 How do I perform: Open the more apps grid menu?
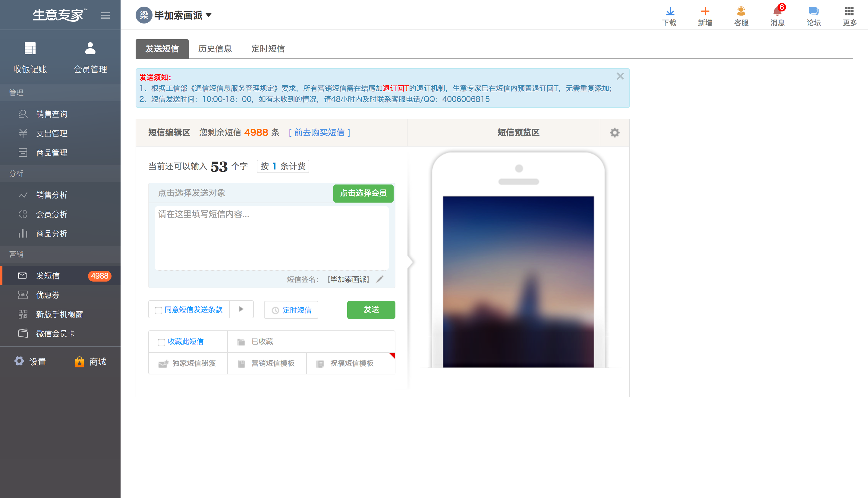(849, 12)
